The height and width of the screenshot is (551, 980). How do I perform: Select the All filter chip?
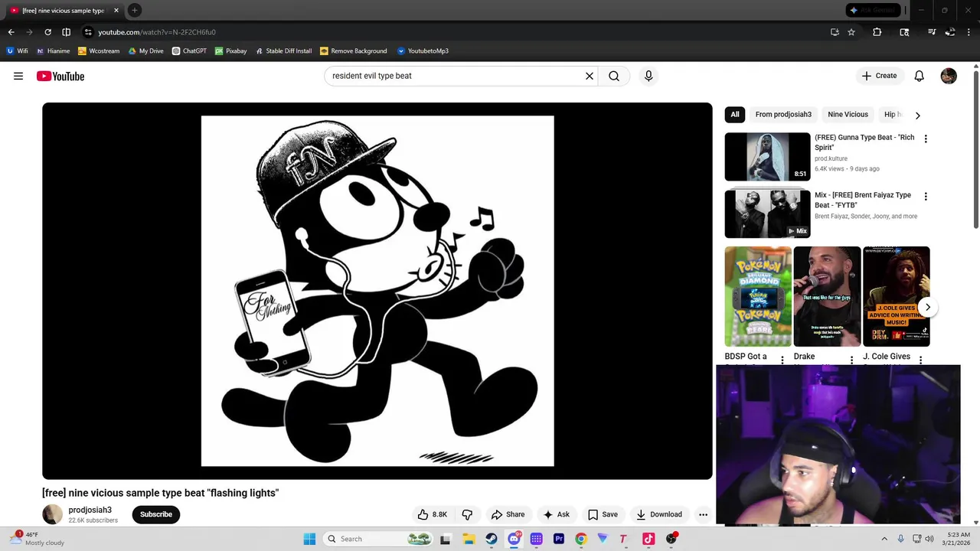coord(735,114)
